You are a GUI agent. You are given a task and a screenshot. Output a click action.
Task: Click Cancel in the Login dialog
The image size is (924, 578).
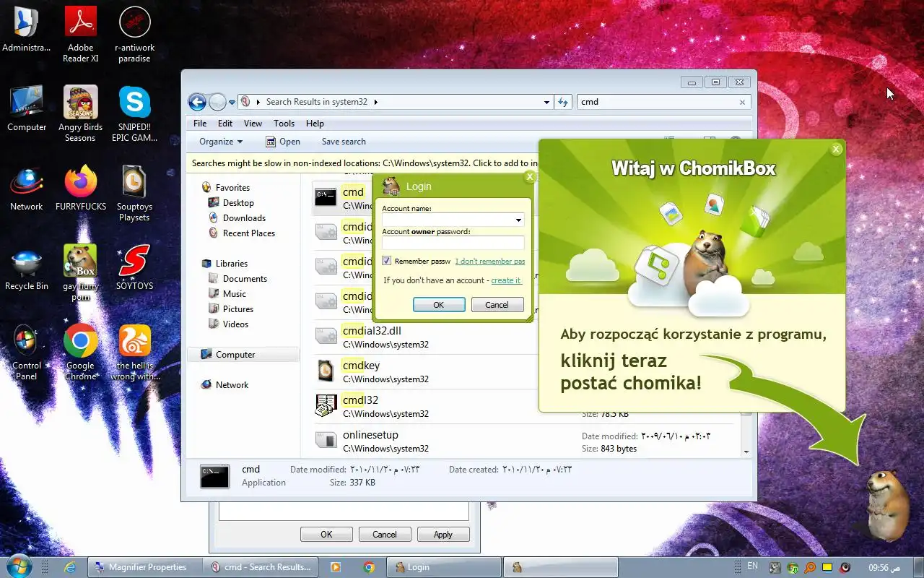pos(497,305)
